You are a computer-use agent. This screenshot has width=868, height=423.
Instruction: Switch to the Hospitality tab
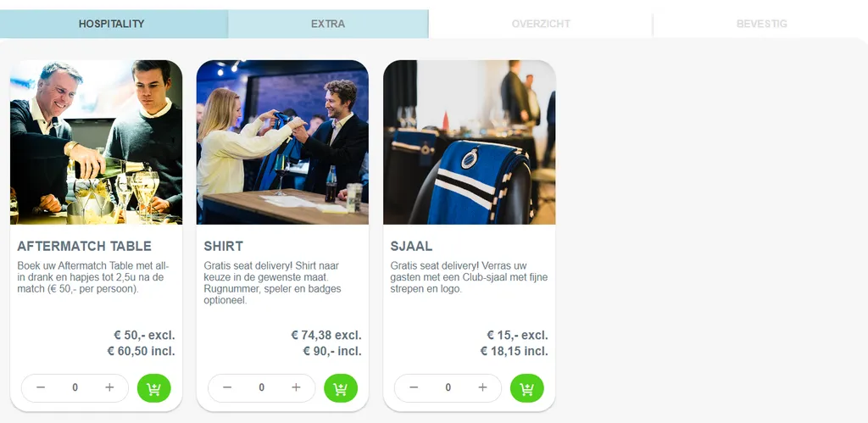(114, 24)
